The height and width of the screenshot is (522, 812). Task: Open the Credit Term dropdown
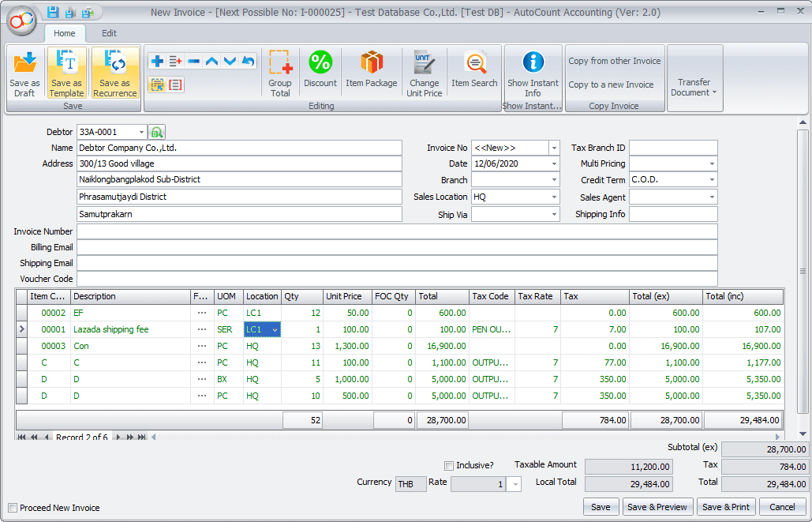[712, 180]
